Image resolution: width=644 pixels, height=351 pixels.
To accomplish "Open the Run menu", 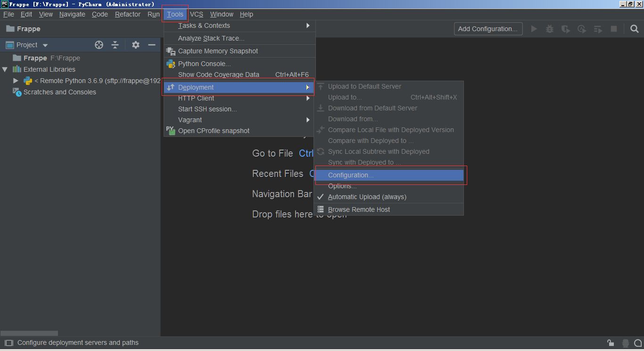I will pos(154,14).
